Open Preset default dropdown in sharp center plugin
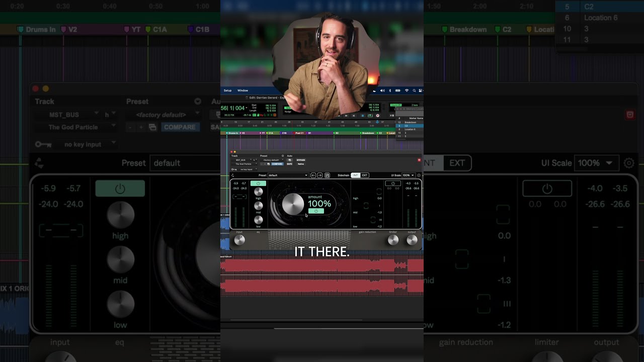Image resolution: width=644 pixels, height=362 pixels. click(x=288, y=175)
